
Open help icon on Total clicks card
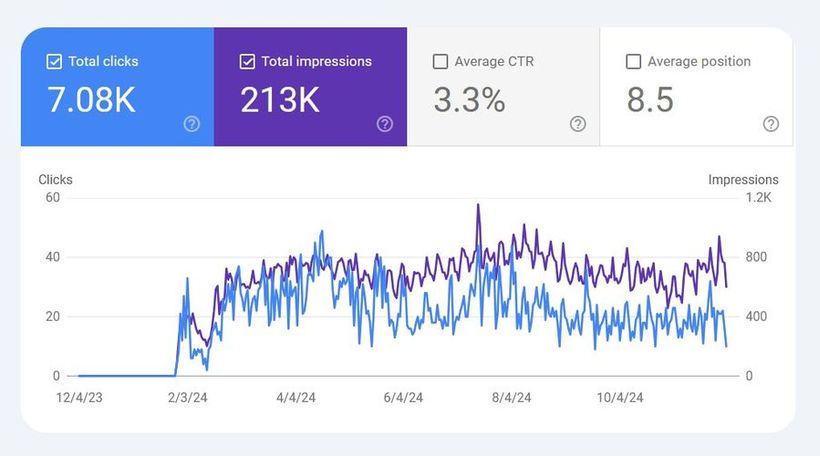[192, 124]
